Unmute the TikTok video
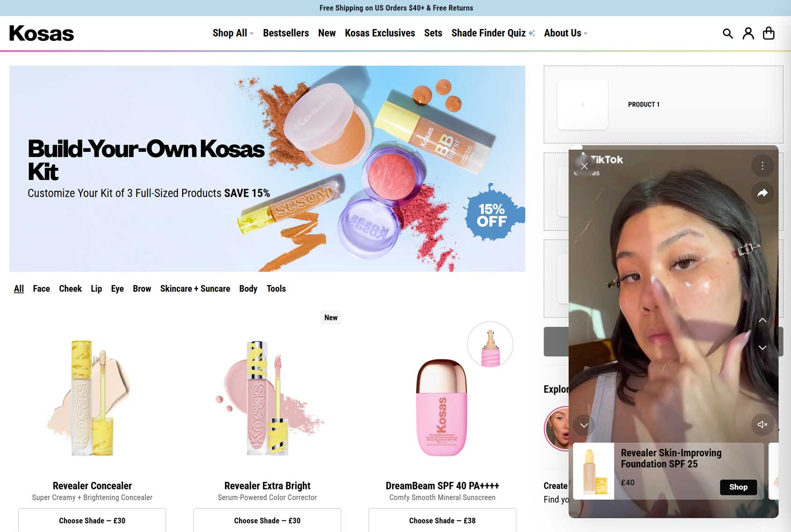Screen dimensions: 791x532 (762, 424)
